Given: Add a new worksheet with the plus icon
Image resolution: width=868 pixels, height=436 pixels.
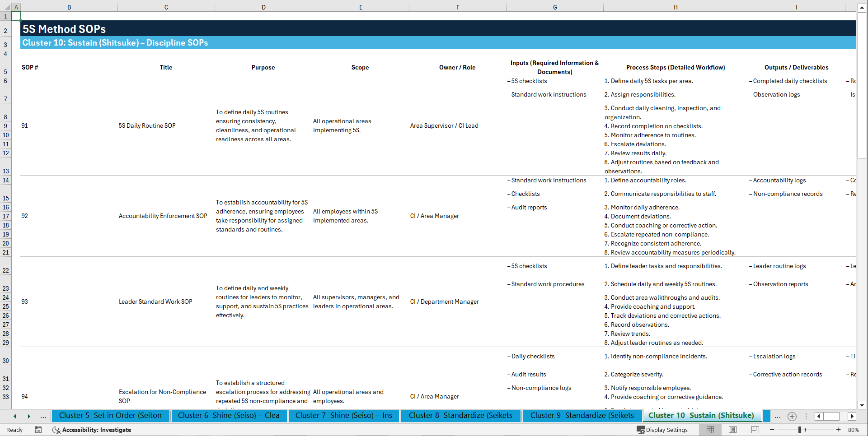Looking at the screenshot, I should tap(792, 416).
